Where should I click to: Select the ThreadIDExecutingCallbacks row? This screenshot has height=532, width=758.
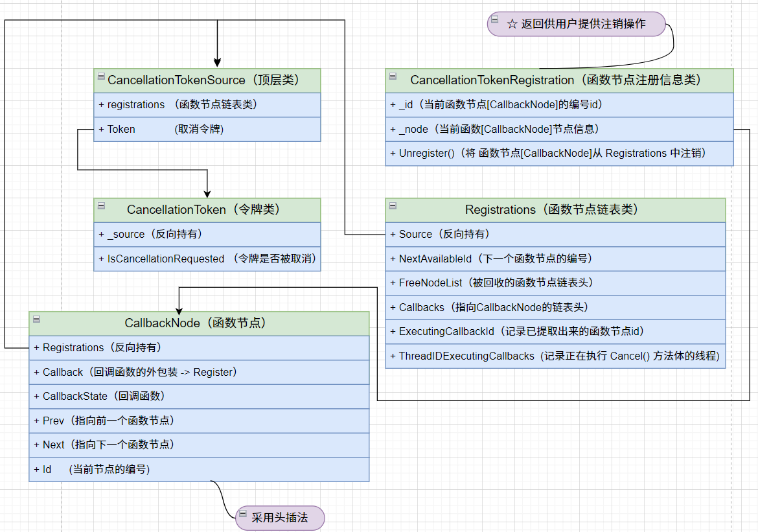point(555,356)
